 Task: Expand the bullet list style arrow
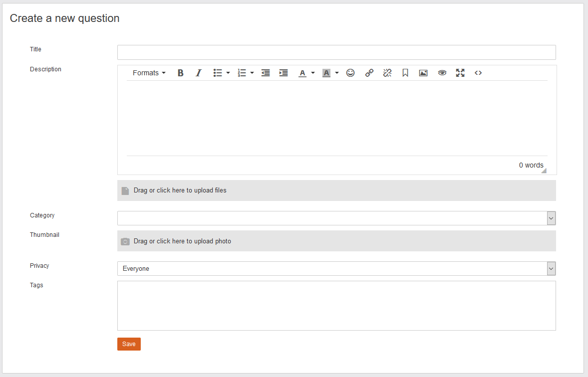pyautogui.click(x=228, y=73)
